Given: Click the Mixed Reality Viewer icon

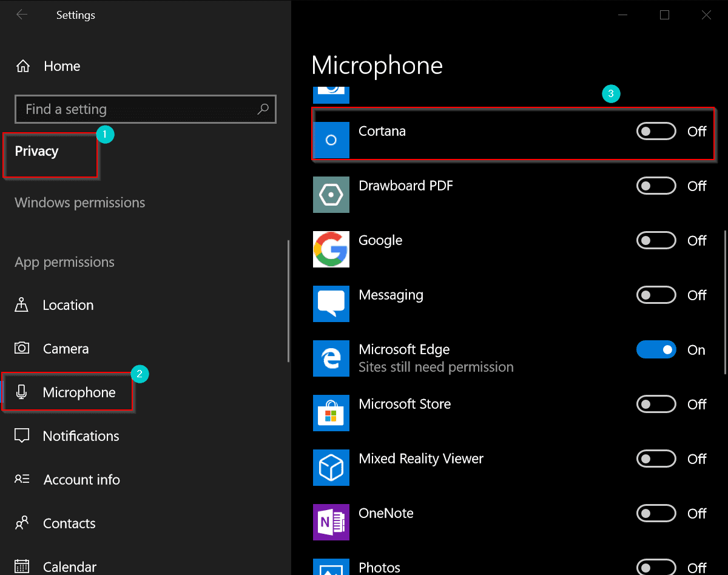Looking at the screenshot, I should point(331,468).
